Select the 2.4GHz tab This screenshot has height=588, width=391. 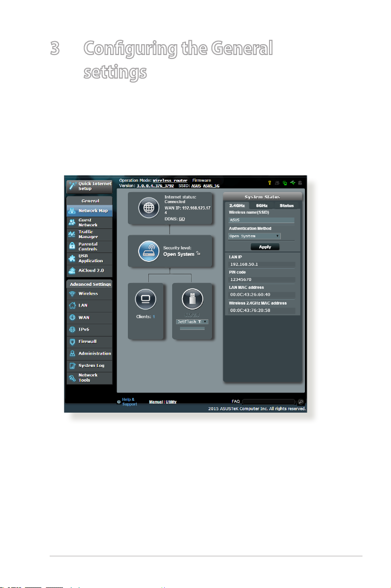click(x=237, y=205)
